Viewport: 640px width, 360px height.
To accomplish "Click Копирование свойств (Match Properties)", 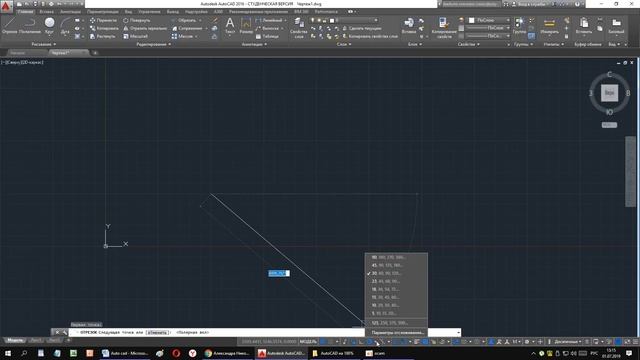I will pos(444,27).
